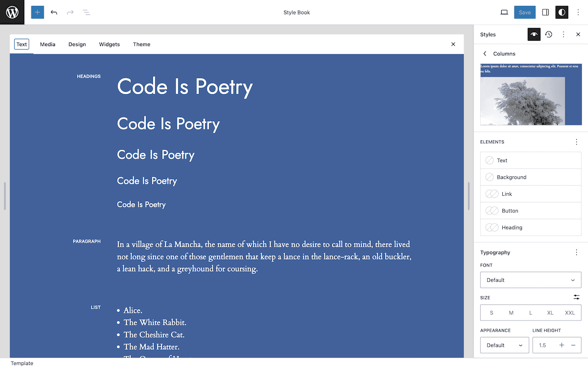Screen dimensions: 588x368
Task: Click the Save button
Action: 524,12
